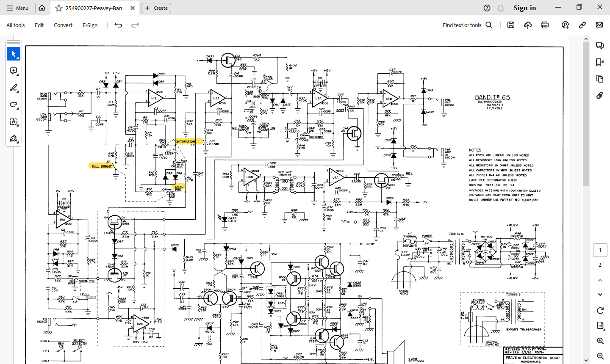This screenshot has height=364, width=610.
Task: Click the EXPORT TRANSFORMER label
Action: (x=524, y=329)
